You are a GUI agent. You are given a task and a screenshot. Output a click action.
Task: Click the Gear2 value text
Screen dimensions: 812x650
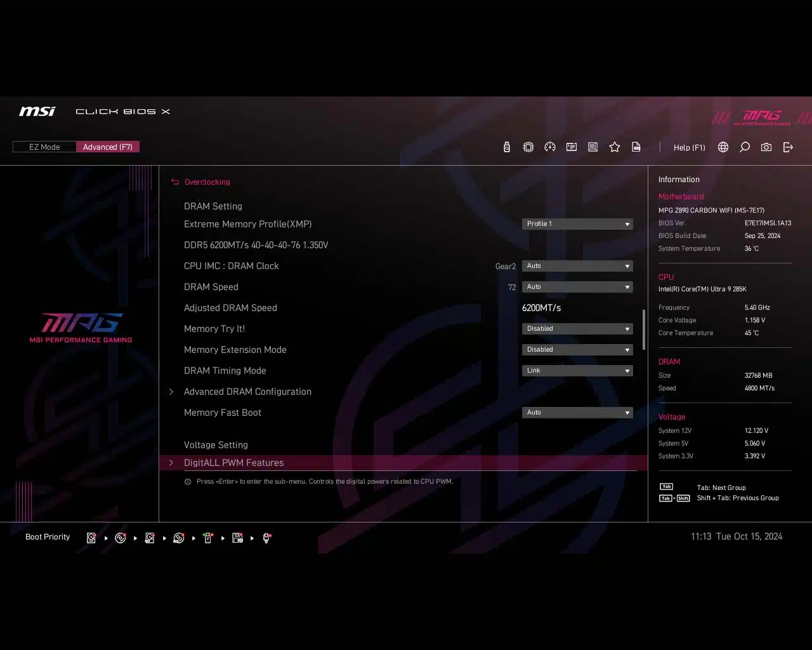(506, 267)
